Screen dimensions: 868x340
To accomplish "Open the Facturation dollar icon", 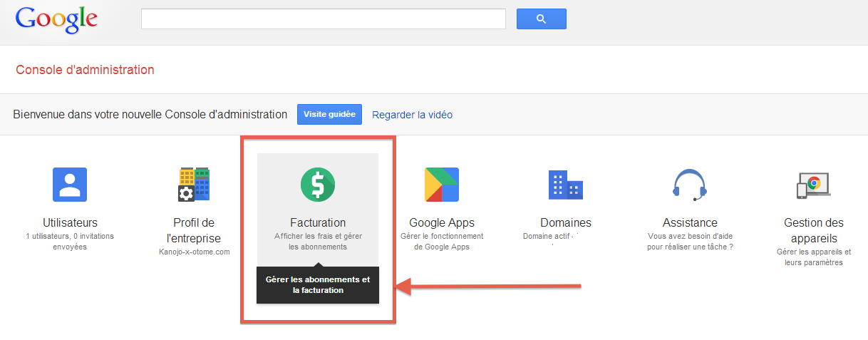I will coord(318,185).
